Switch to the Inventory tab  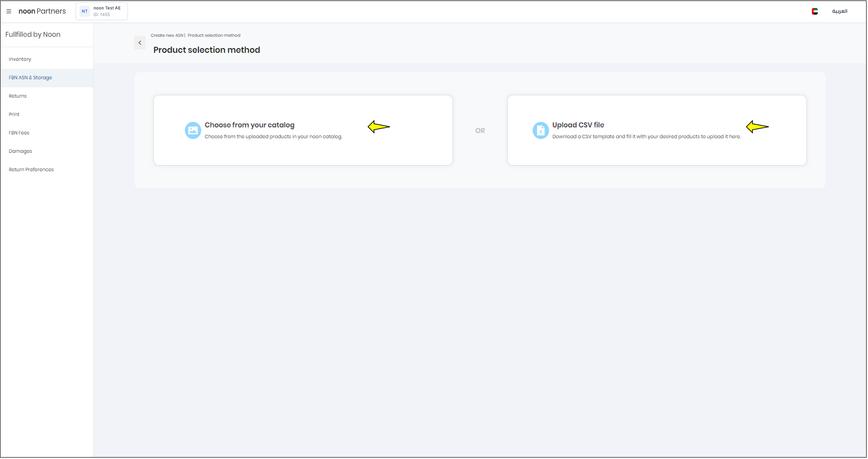tap(20, 59)
